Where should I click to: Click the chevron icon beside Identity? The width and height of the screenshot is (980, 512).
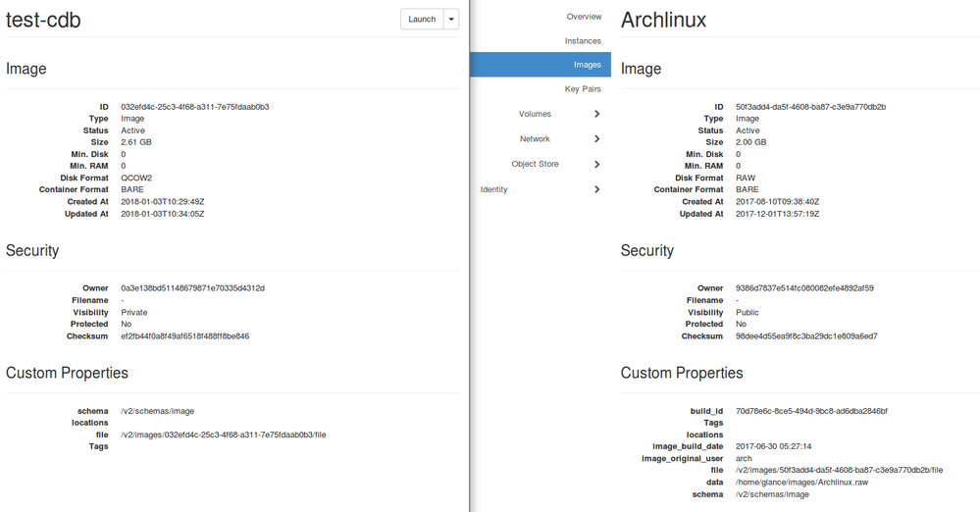[596, 189]
